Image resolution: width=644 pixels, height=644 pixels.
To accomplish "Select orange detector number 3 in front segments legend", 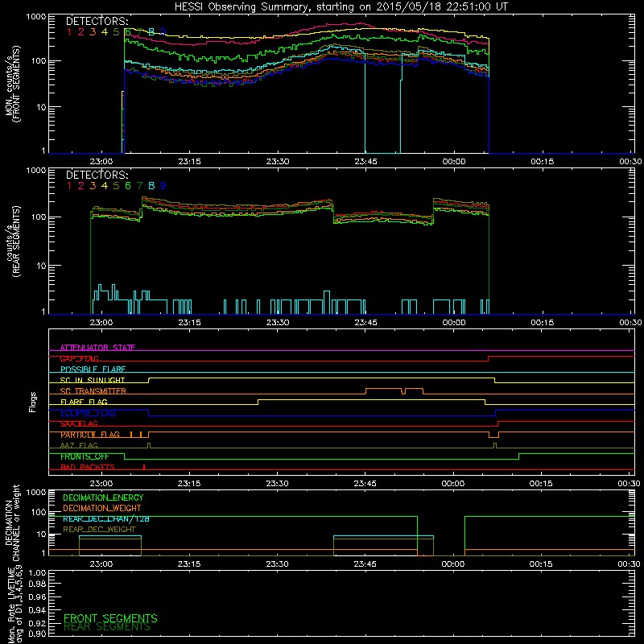I will 93,32.
